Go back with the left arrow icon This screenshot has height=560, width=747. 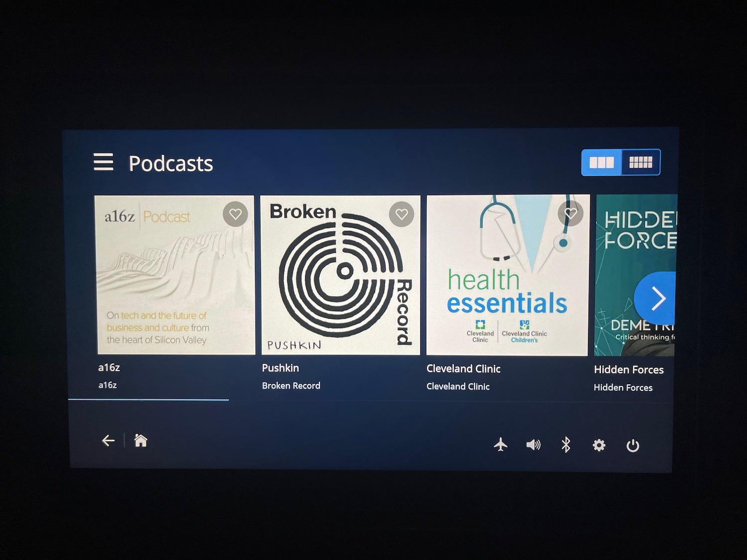click(108, 441)
